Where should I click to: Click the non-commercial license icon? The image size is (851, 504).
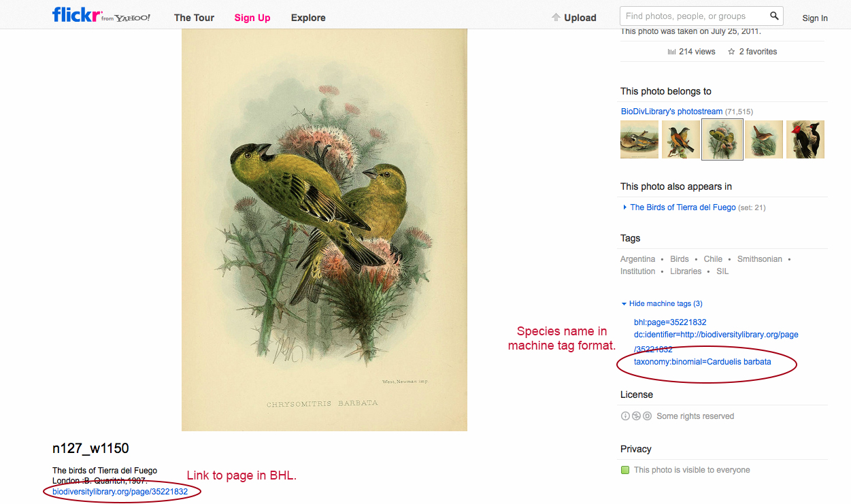(x=636, y=416)
